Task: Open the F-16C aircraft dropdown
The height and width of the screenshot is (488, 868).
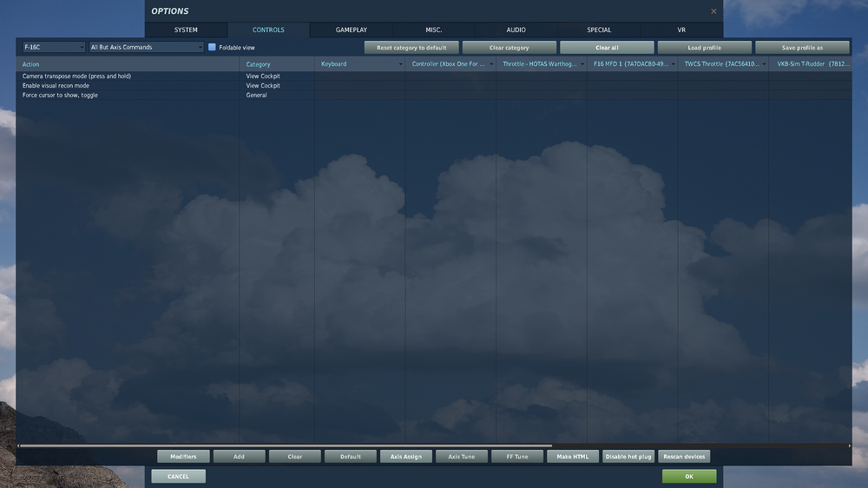Action: point(54,47)
